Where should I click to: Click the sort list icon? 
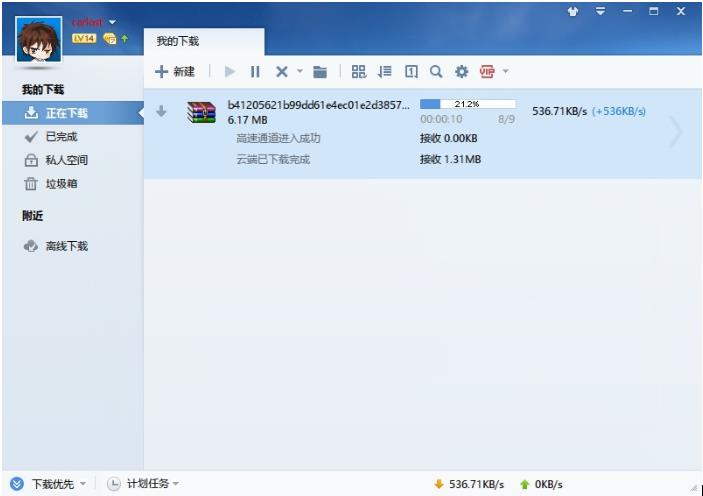(x=384, y=72)
